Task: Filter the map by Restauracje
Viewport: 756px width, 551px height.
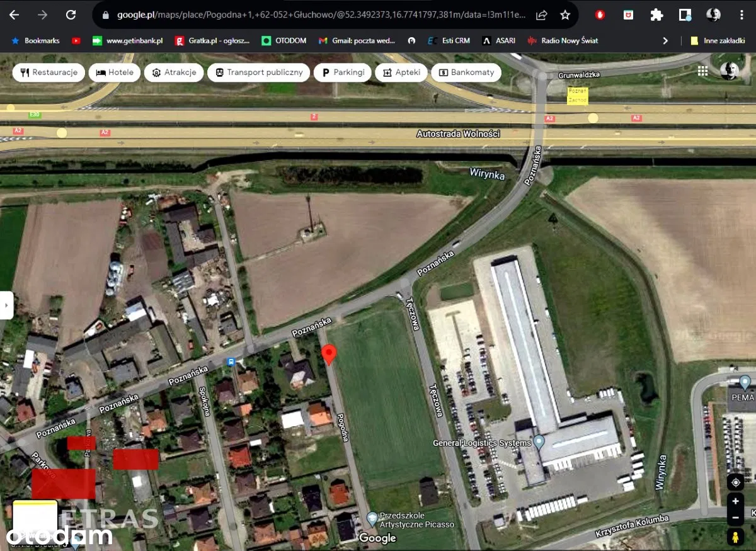Action: 49,72
